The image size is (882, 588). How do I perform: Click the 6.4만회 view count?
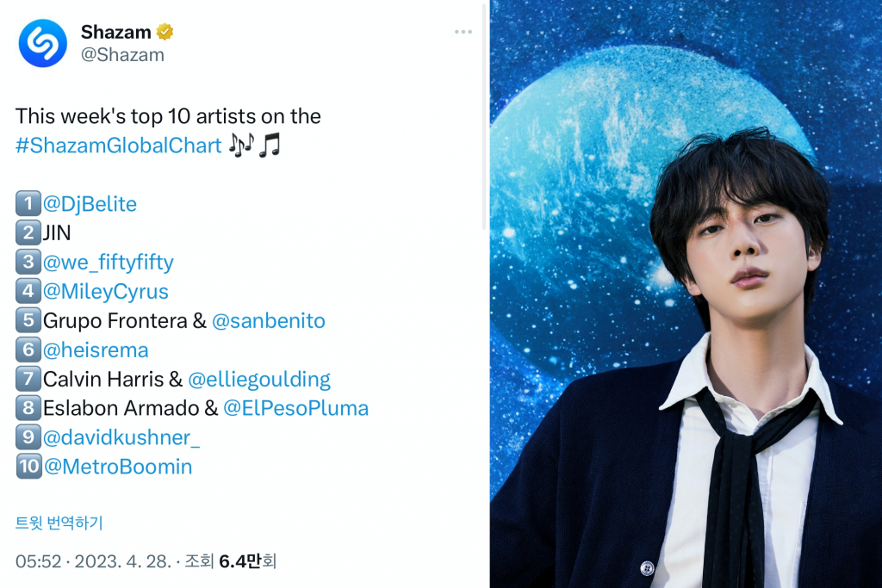(x=247, y=561)
